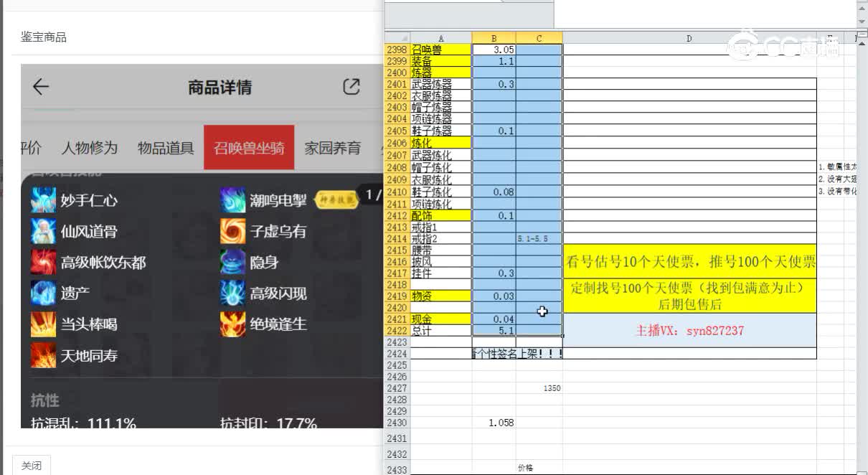The width and height of the screenshot is (868, 475).
Task: Click the 关闭 button
Action: point(32,466)
